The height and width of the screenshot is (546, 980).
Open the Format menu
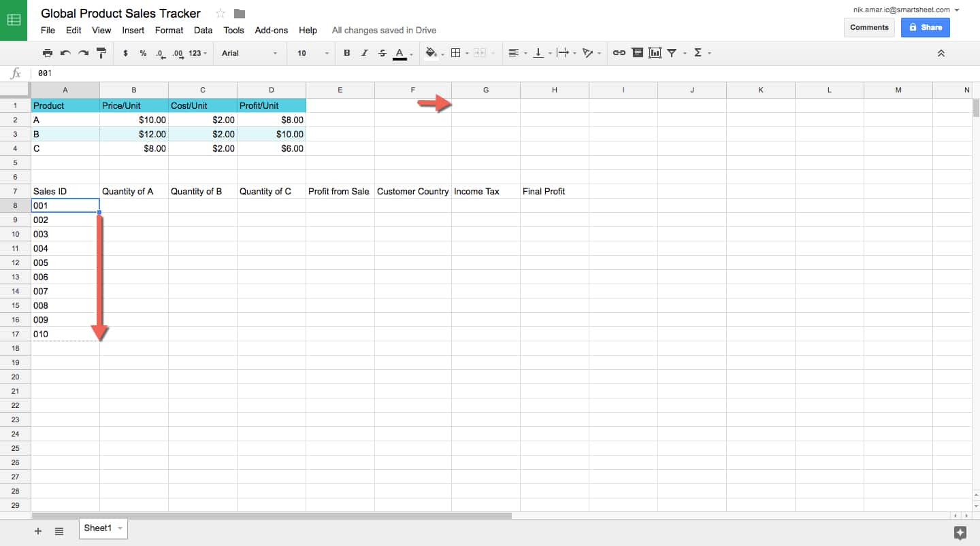(x=169, y=30)
